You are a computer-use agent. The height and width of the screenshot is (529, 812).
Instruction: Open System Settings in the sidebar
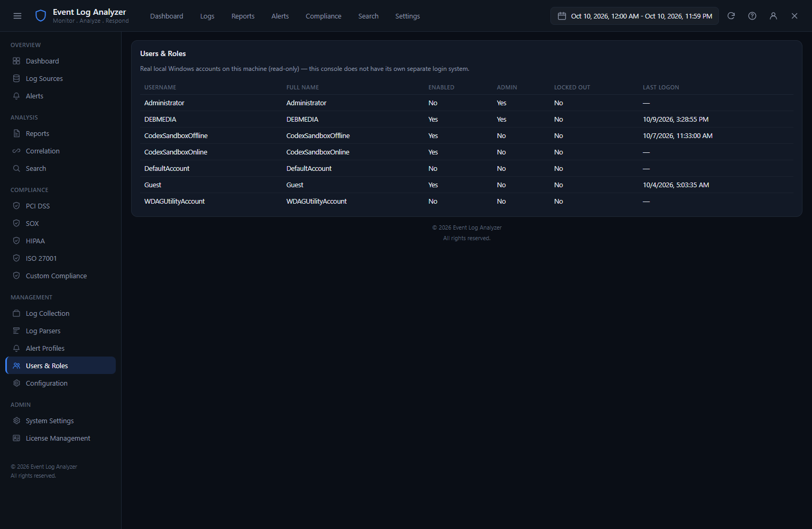[x=60, y=421]
